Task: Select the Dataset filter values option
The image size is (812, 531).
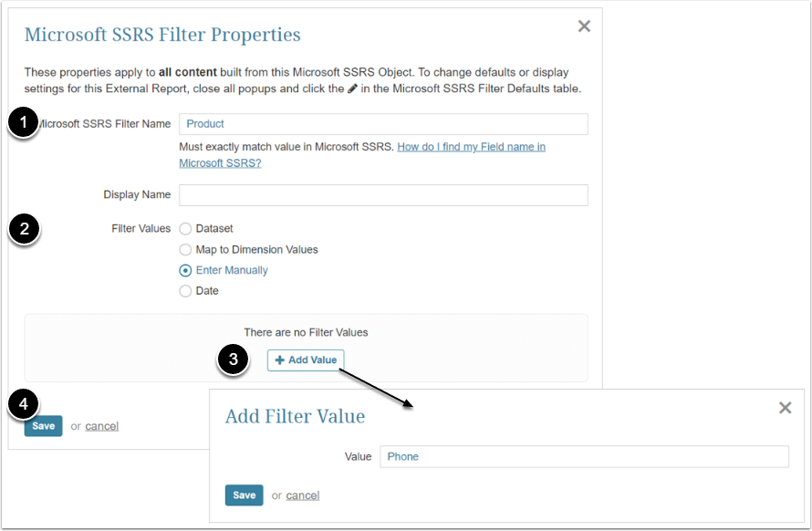Action: [186, 229]
